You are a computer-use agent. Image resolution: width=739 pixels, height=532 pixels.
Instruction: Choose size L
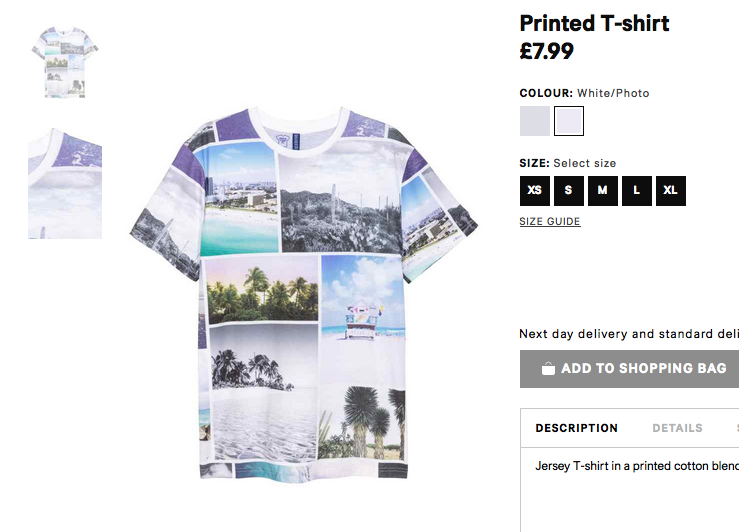pyautogui.click(x=637, y=191)
